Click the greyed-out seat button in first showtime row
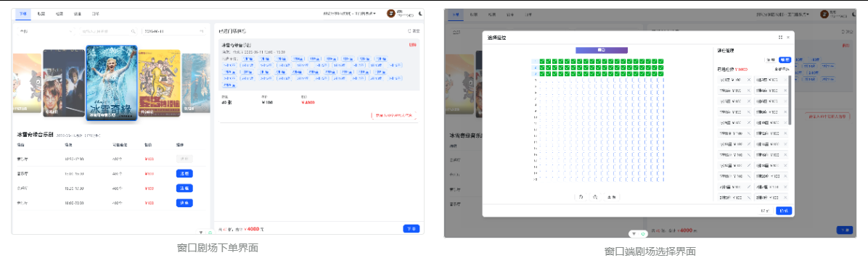The image size is (868, 271). point(184,159)
